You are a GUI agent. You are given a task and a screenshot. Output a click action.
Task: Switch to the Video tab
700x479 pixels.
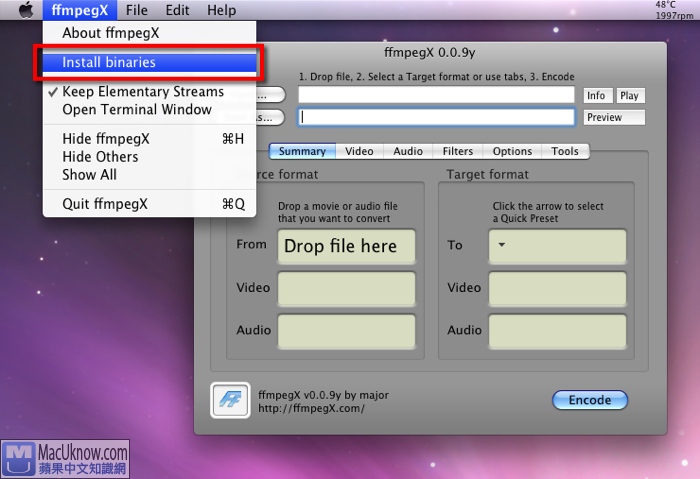(x=359, y=151)
